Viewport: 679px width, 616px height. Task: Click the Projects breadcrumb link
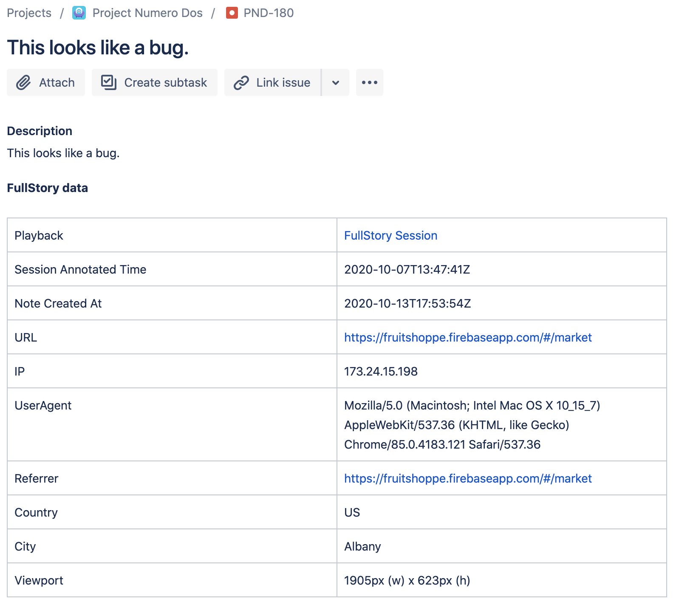(x=29, y=13)
